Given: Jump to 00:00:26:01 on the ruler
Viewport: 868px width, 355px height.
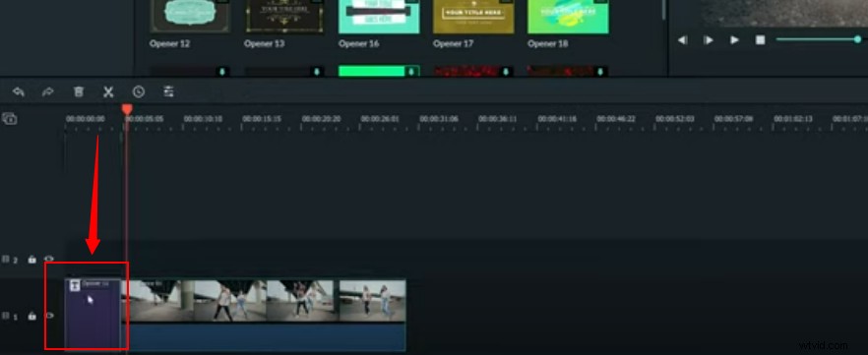Looking at the screenshot, I should coord(380,119).
